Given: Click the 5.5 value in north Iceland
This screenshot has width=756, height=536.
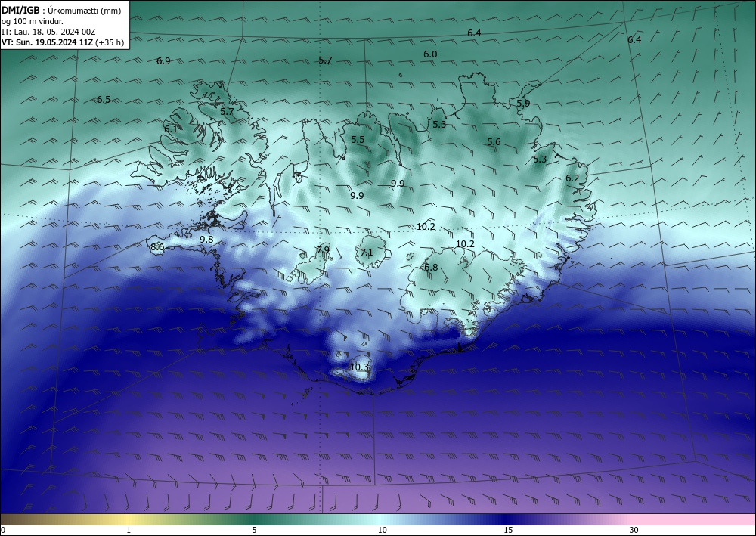Looking at the screenshot, I should click(x=358, y=140).
